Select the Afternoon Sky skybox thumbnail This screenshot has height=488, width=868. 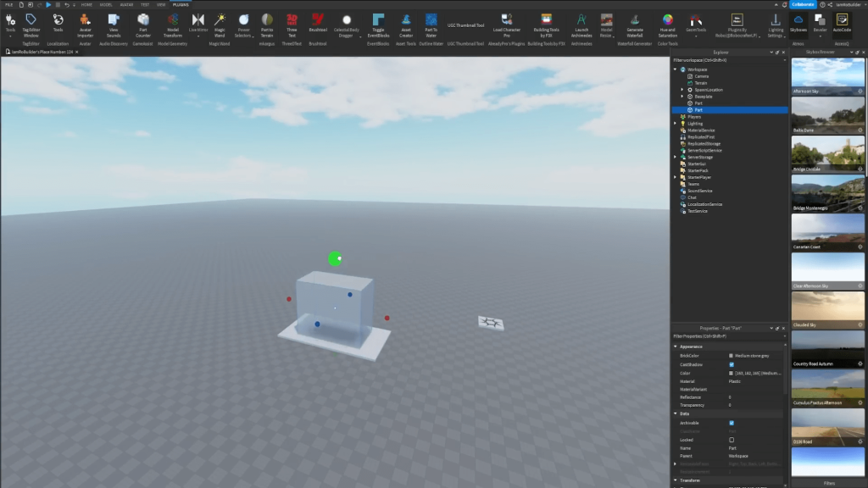(x=827, y=75)
